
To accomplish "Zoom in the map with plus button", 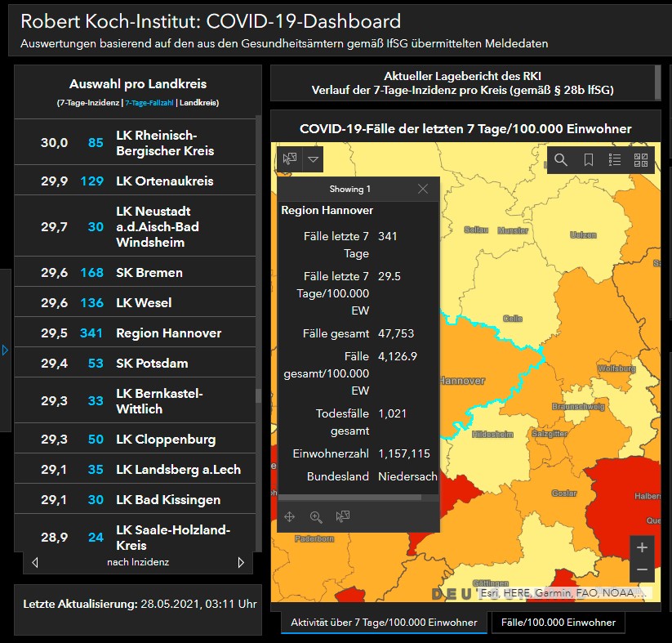I will coord(642,547).
